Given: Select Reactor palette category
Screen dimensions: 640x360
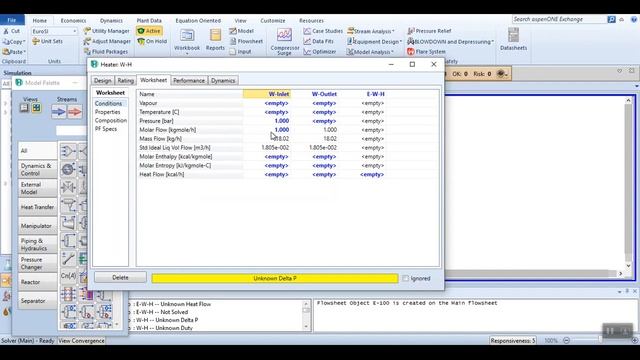Looking at the screenshot, I should [x=37, y=282].
